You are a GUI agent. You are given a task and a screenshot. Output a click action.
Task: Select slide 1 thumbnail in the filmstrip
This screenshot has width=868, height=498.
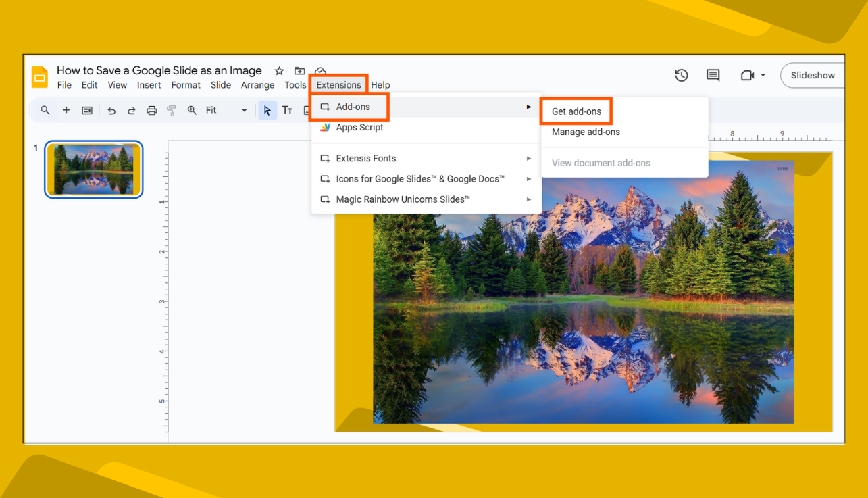(x=93, y=170)
